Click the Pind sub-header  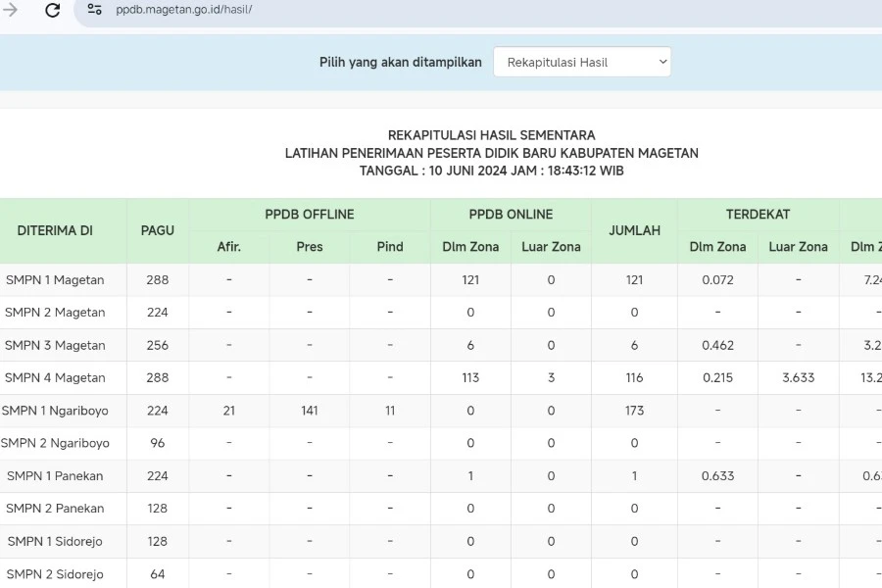pyautogui.click(x=390, y=246)
